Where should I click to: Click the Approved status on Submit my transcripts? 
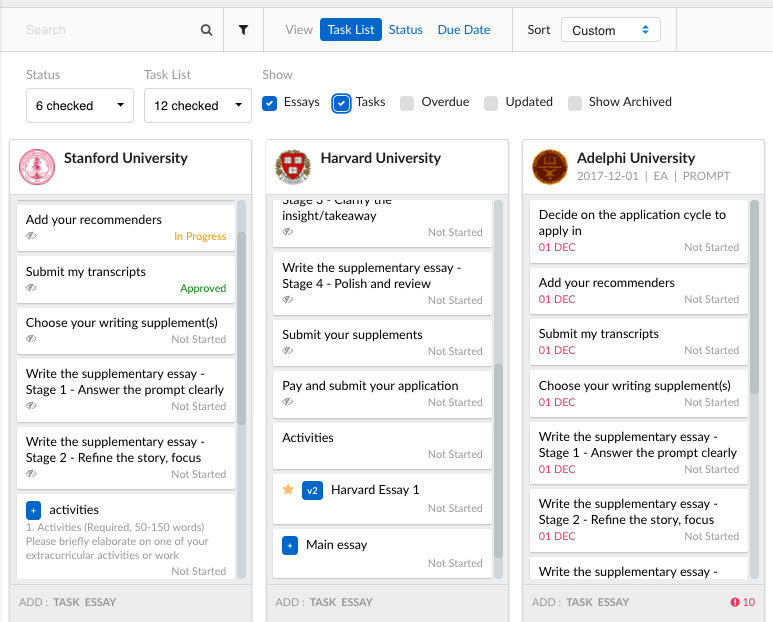[x=203, y=288]
